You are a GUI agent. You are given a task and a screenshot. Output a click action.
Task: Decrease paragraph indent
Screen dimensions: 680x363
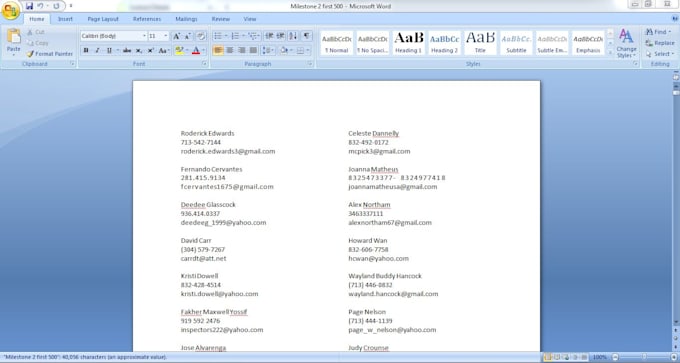click(x=269, y=36)
